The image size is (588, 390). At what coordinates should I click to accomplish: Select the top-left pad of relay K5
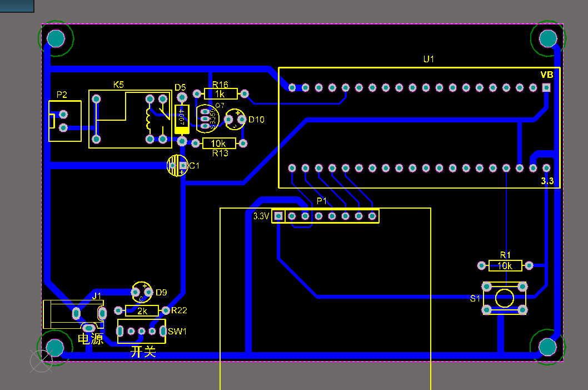[x=96, y=99]
